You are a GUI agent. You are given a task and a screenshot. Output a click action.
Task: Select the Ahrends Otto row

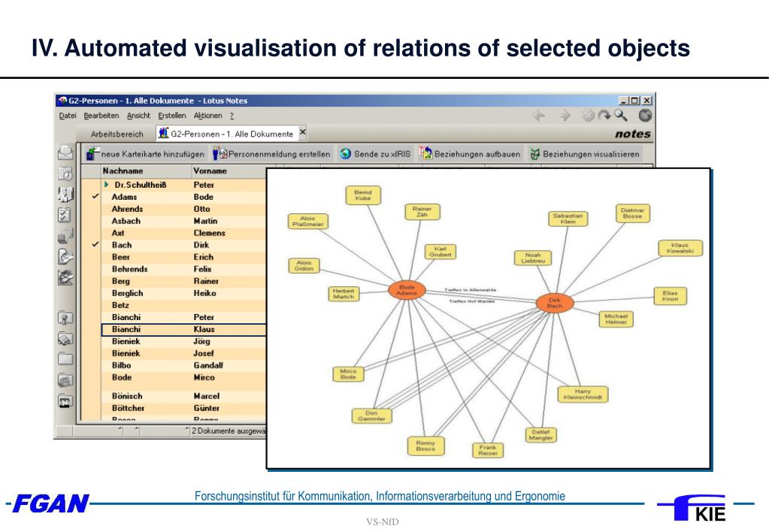(x=183, y=209)
